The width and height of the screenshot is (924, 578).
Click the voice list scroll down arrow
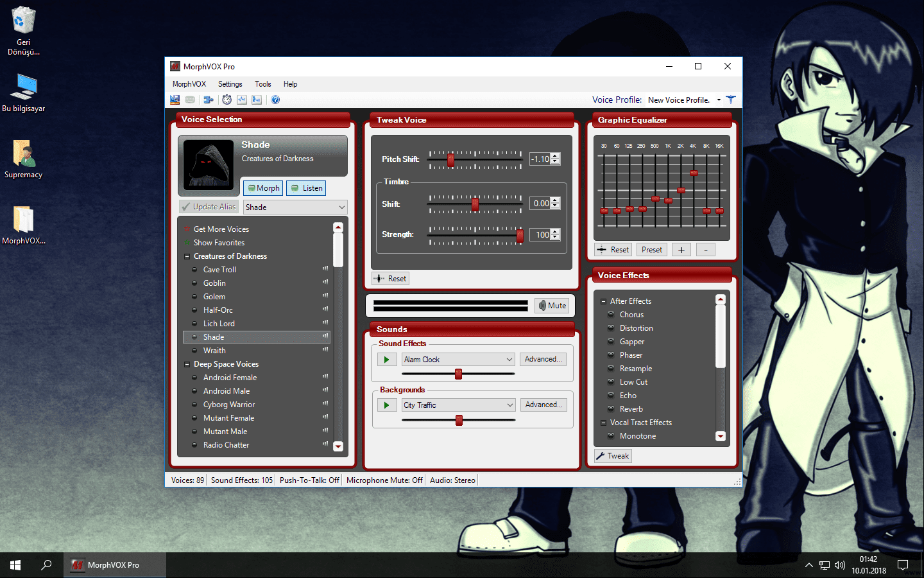point(338,446)
